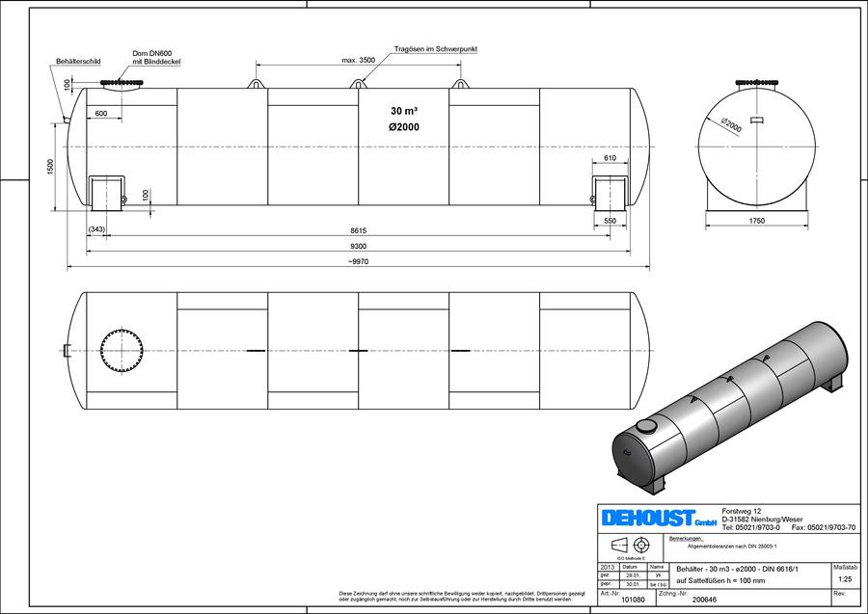Screen dimensions: 868x614
Task: Click the '8615' length dimension
Action: [358, 230]
